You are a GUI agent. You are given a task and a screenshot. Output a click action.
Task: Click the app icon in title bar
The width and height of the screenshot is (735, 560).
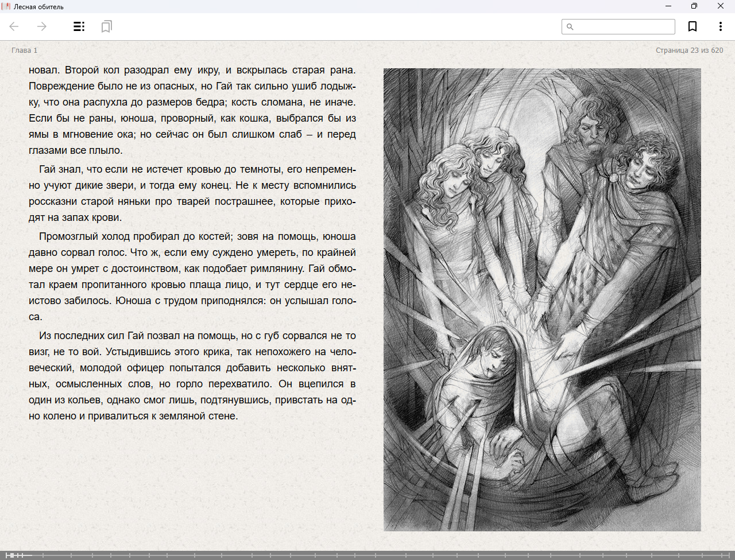pyautogui.click(x=6, y=6)
